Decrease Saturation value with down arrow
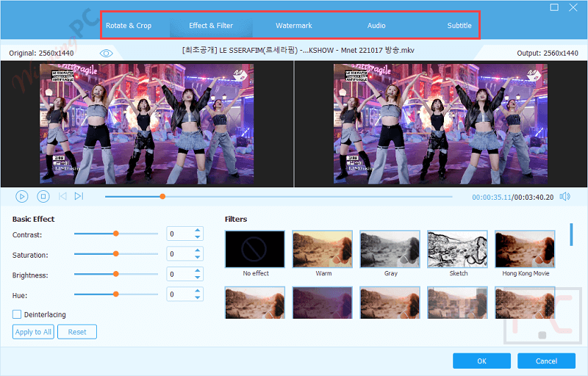This screenshot has height=376, width=588. pyautogui.click(x=198, y=257)
